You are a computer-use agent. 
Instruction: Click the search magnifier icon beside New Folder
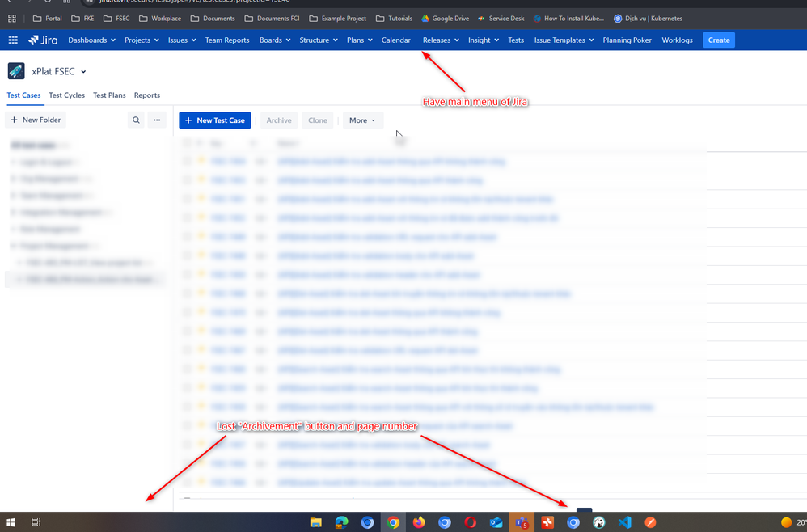point(136,120)
